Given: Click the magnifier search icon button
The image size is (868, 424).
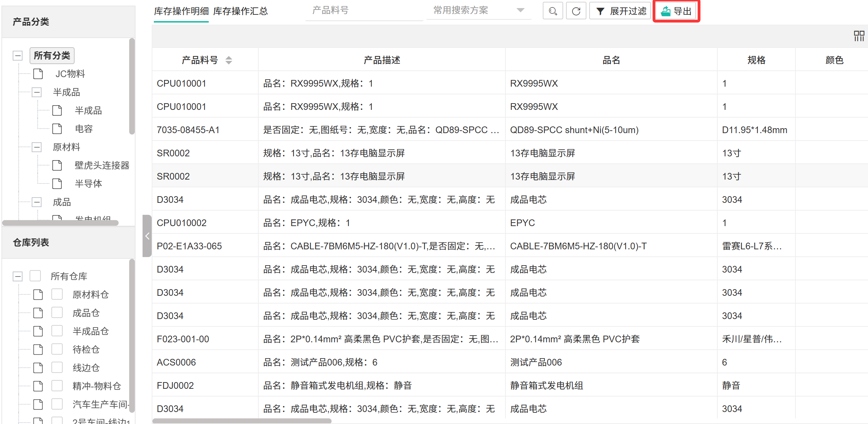Looking at the screenshot, I should pyautogui.click(x=553, y=11).
